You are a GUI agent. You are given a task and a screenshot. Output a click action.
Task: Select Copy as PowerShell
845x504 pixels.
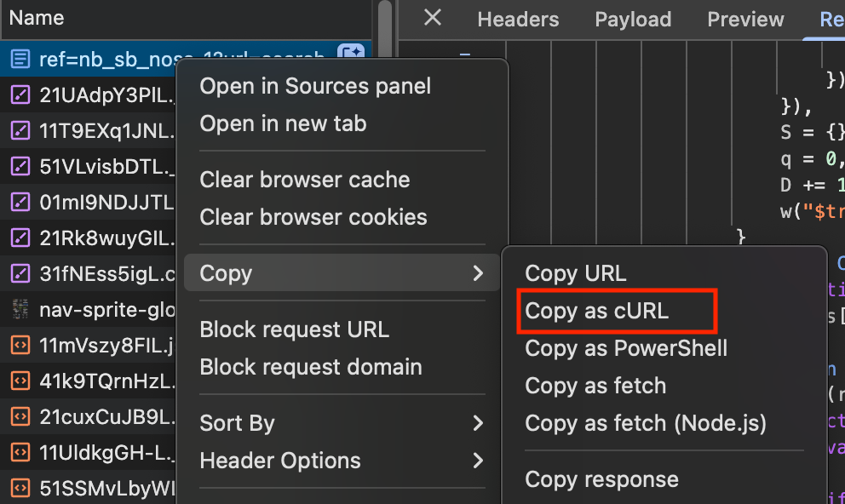click(x=626, y=348)
